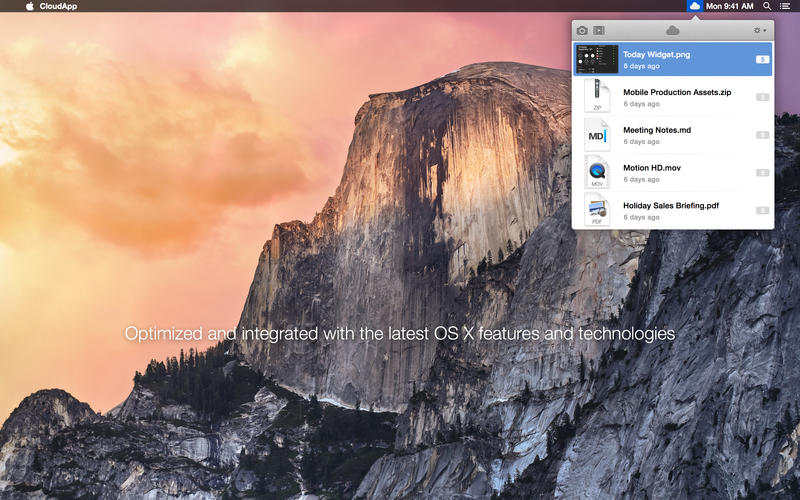800x500 pixels.
Task: Click the camera screenshot icon
Action: click(x=583, y=30)
